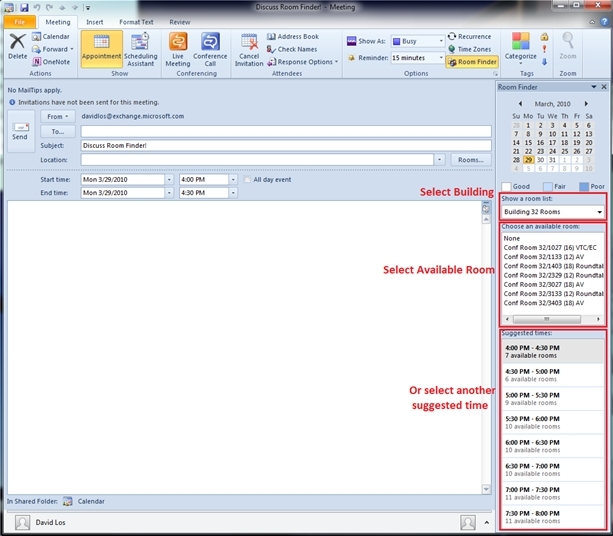Open the Start time 4:00 PM dropdown
This screenshot has height=536, width=613.
click(x=233, y=180)
